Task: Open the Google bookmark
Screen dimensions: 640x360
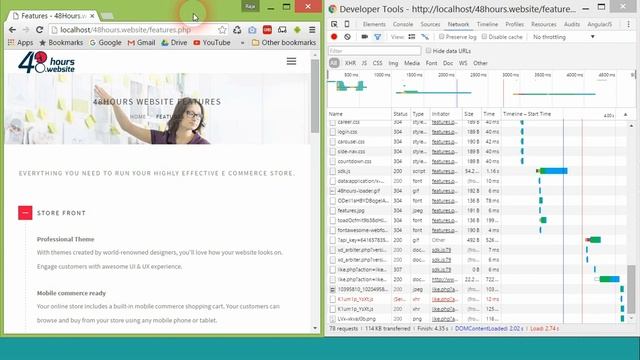Action: 105,42
